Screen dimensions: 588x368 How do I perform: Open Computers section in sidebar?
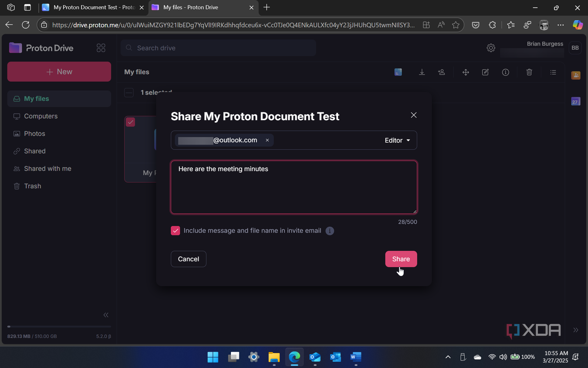tap(59, 116)
